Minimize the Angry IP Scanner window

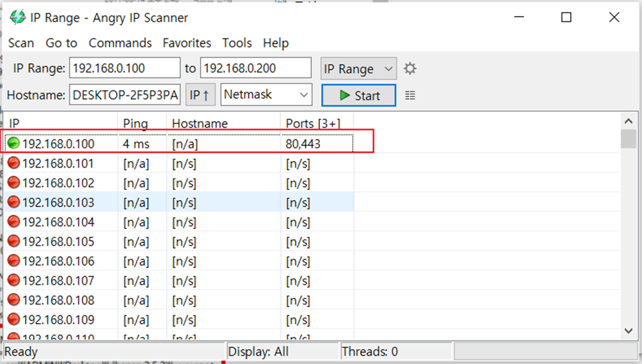coord(519,17)
